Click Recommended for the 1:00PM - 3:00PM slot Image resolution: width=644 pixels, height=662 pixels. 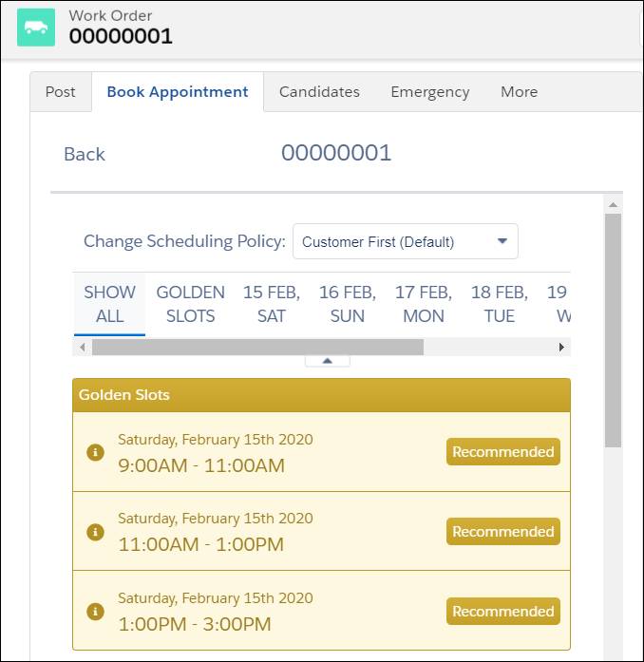click(503, 611)
